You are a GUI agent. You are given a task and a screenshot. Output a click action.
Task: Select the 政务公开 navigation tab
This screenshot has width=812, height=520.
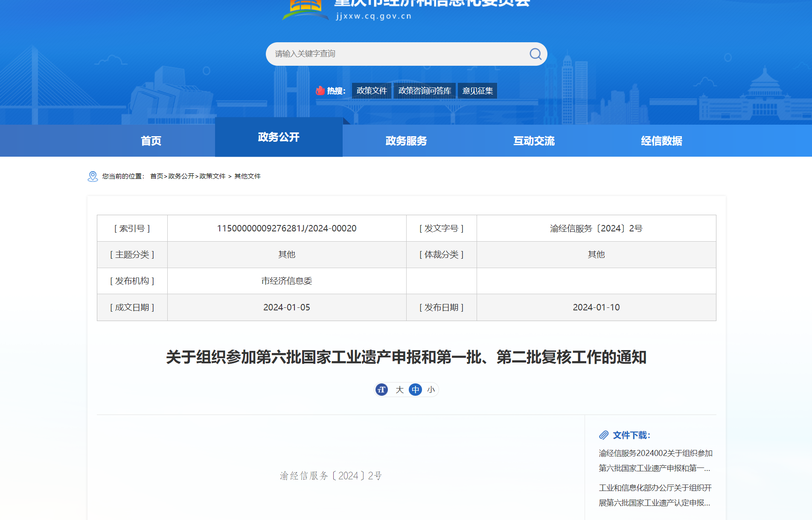pos(279,137)
